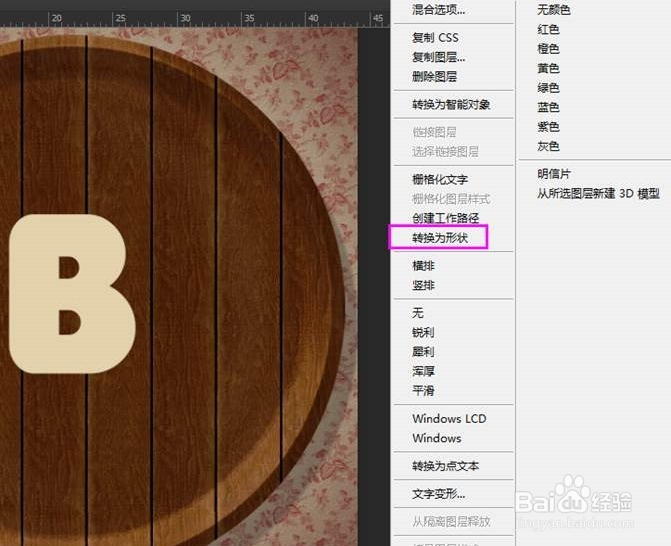Screen dimensions: 671x546
Task: Select 从所选图层新建 3D 模型
Action: click(x=598, y=194)
